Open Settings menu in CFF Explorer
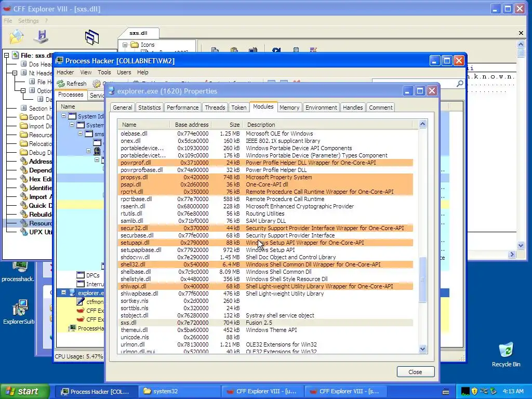The height and width of the screenshot is (399, 532). [x=29, y=21]
